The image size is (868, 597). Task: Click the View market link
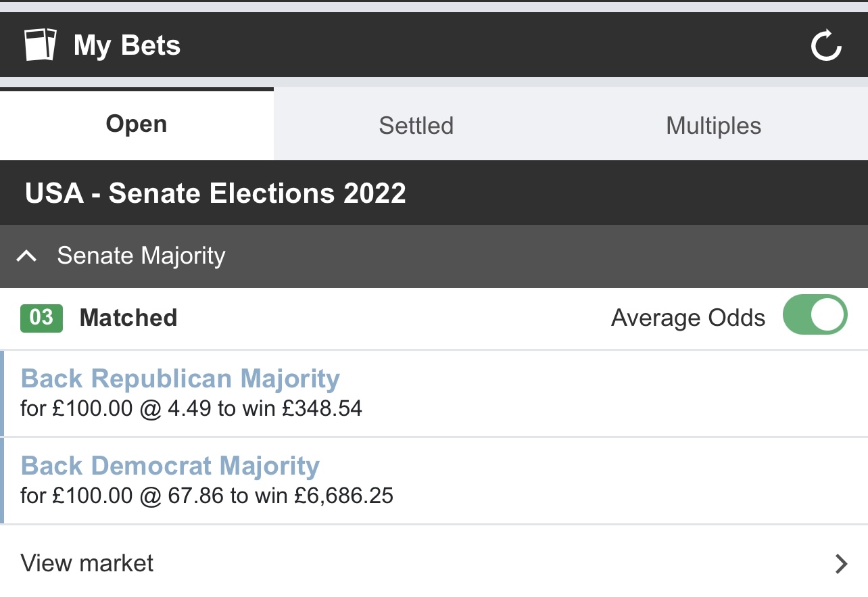(x=87, y=563)
